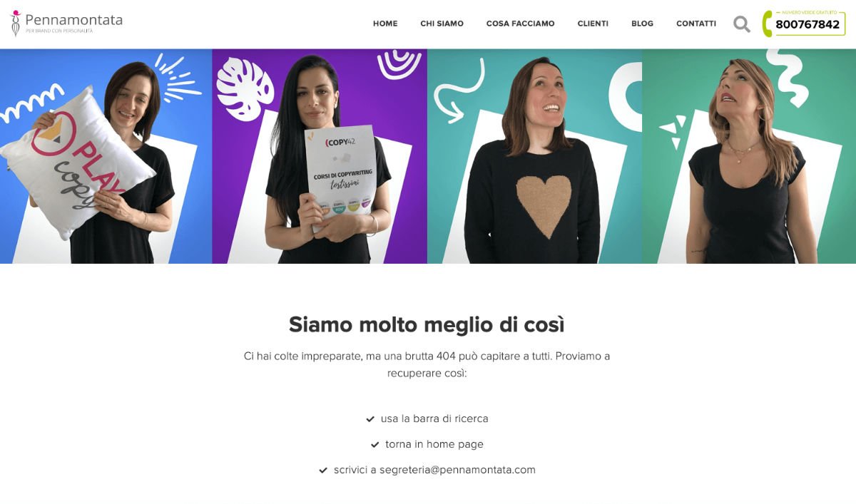Click checkmark beside 'usa la barra di ricerca'

[370, 419]
